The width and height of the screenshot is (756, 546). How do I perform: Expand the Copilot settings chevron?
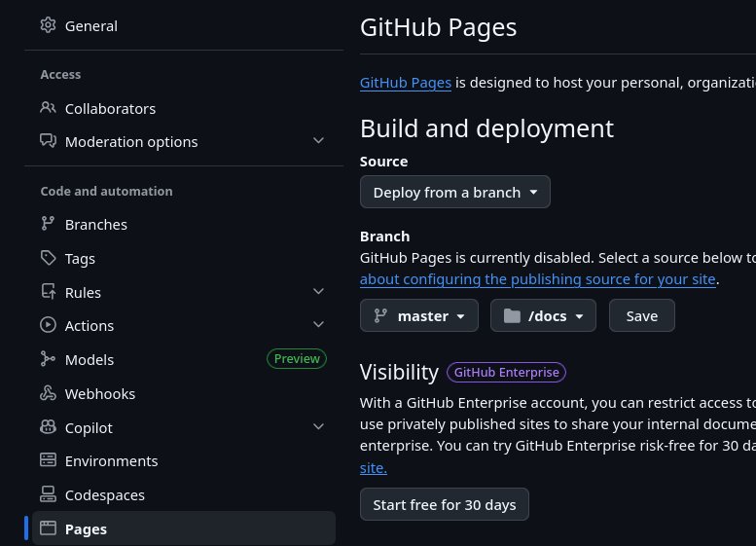[318, 427]
